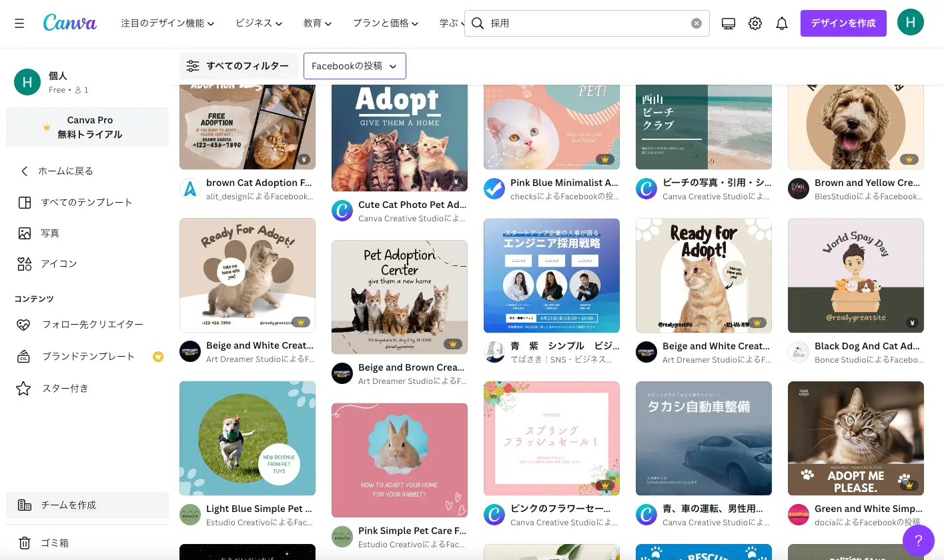Click the 'Beige and Brown Crea...' title
Screen dimensions: 944x560
point(412,367)
